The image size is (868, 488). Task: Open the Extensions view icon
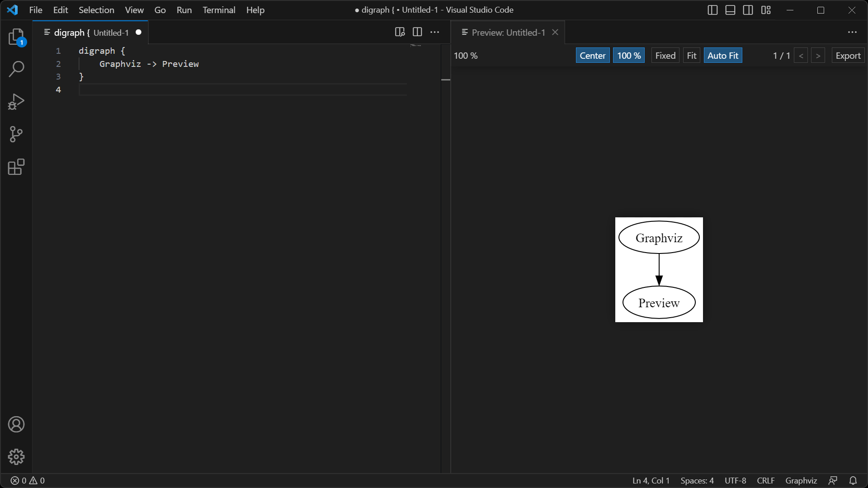coord(16,167)
